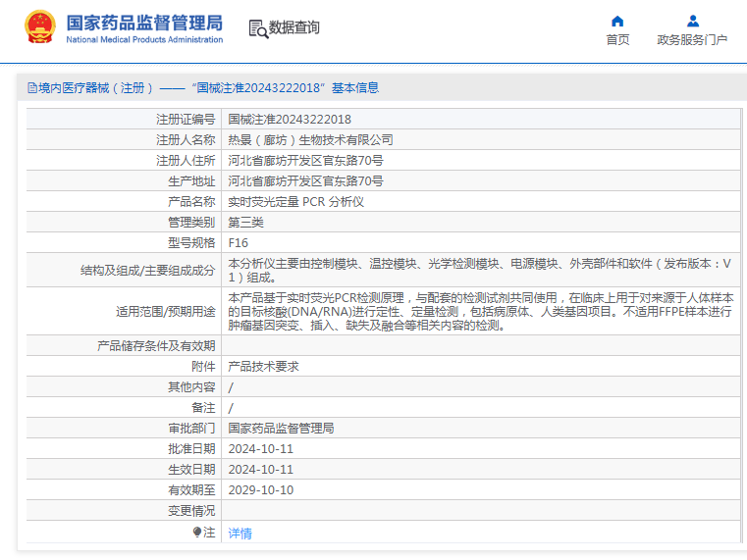Click the 结构及组成 description text
Image resolution: width=747 pixels, height=560 pixels.
[480, 271]
